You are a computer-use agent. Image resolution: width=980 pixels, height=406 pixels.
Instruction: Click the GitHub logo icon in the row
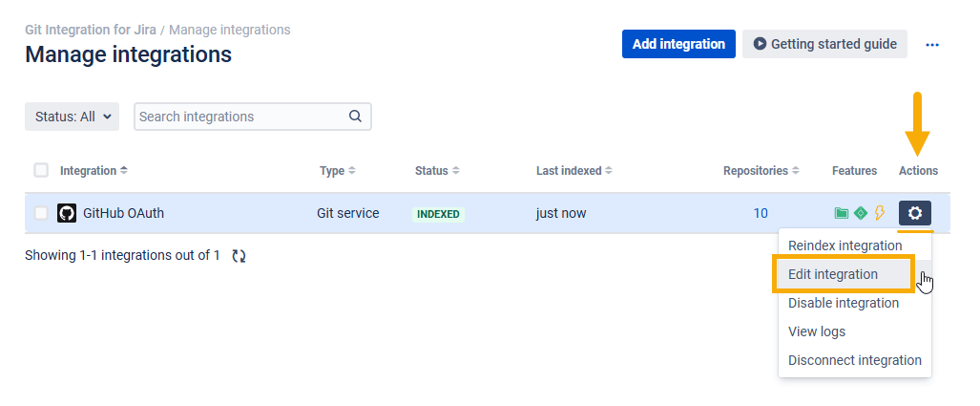point(67,213)
